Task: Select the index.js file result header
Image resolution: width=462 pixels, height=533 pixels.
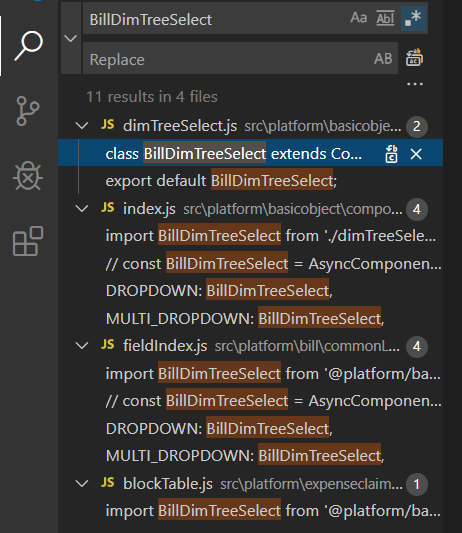Action: click(251, 209)
